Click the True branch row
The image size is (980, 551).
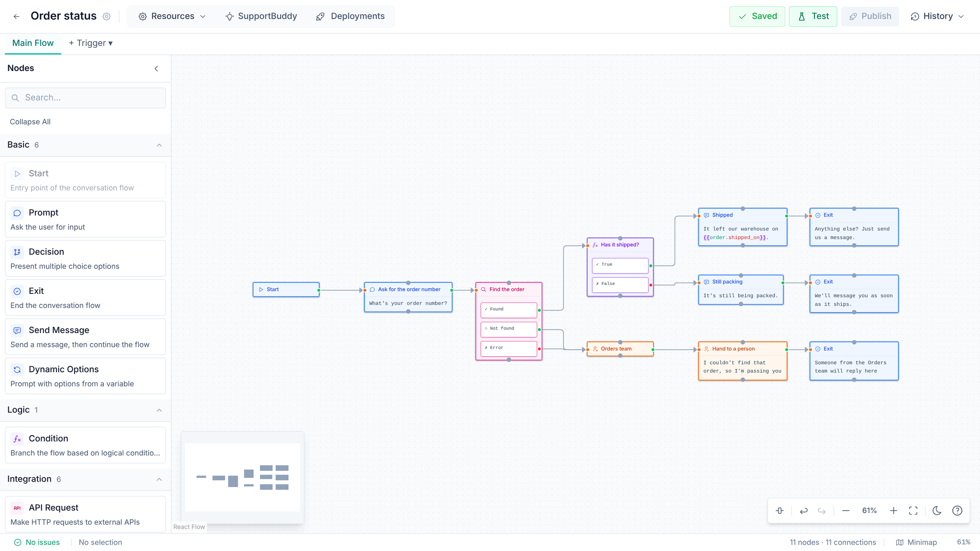(620, 265)
